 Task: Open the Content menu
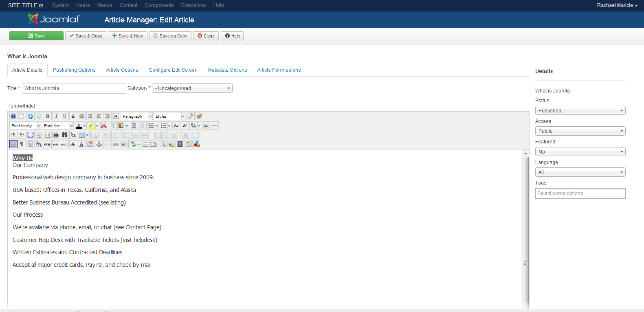tap(128, 5)
